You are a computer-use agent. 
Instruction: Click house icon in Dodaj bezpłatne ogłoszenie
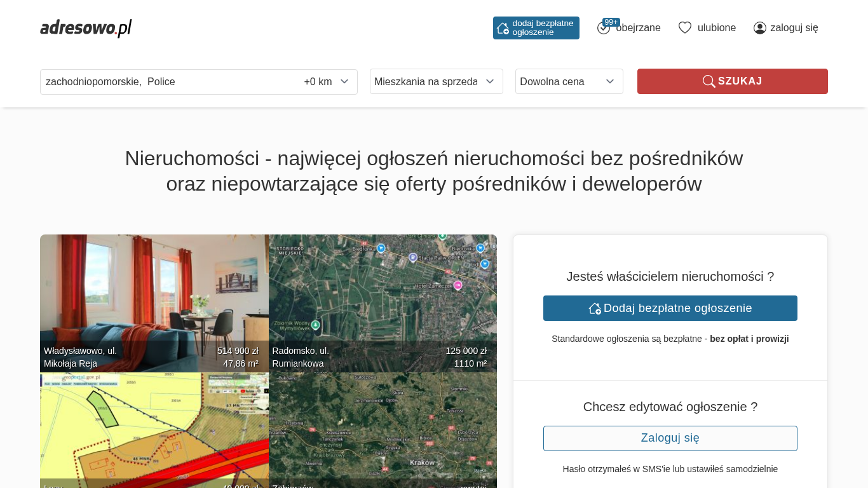595,308
